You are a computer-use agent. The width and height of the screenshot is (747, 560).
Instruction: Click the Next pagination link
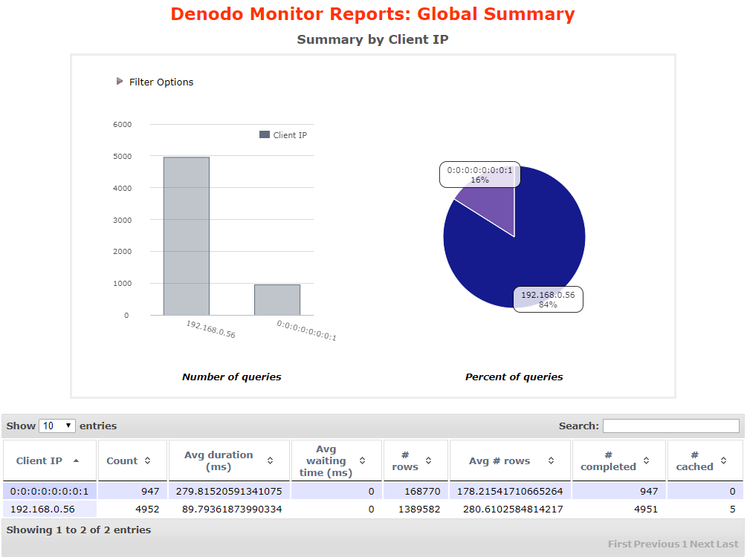(702, 544)
